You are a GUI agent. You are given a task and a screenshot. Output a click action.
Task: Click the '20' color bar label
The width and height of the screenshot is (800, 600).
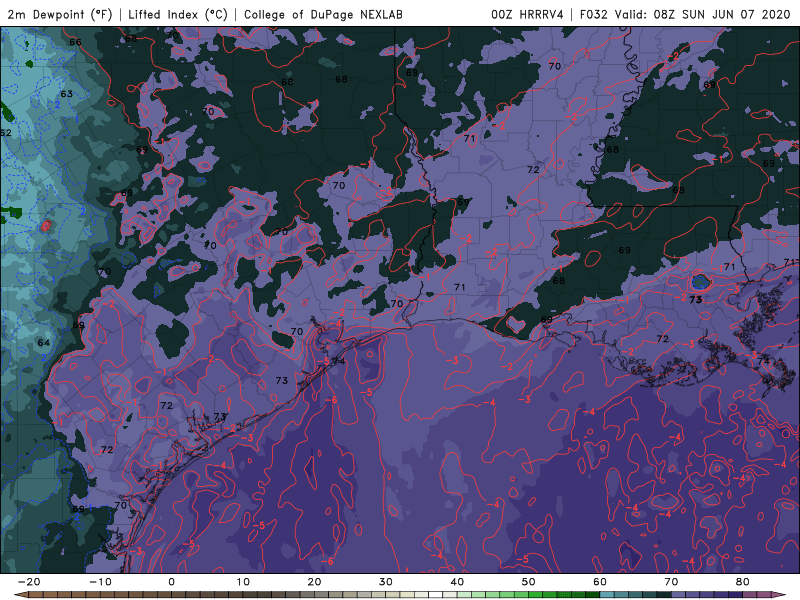tap(314, 582)
